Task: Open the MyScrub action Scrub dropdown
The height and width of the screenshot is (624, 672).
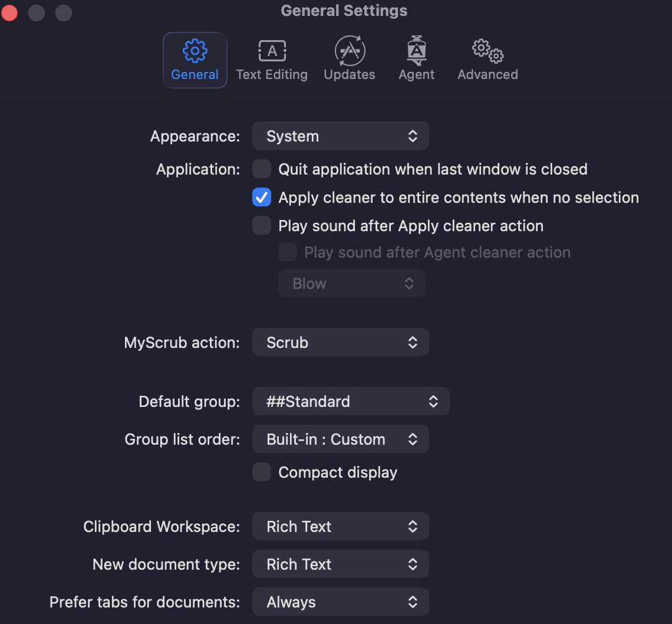Action: 340,342
